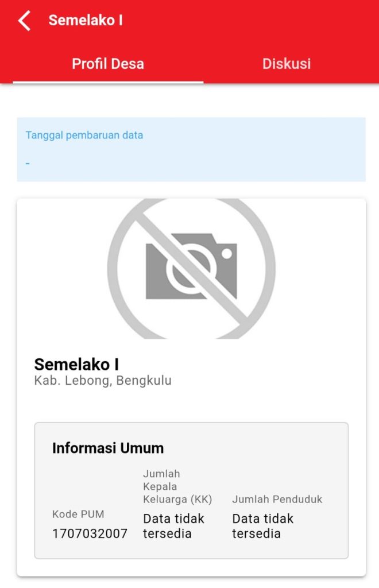Click Data tidak tersedia under Jumlah Penduduk

[263, 526]
